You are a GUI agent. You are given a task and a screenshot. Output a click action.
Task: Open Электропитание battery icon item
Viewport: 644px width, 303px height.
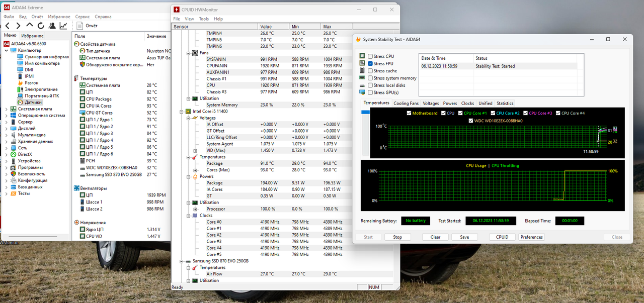21,89
